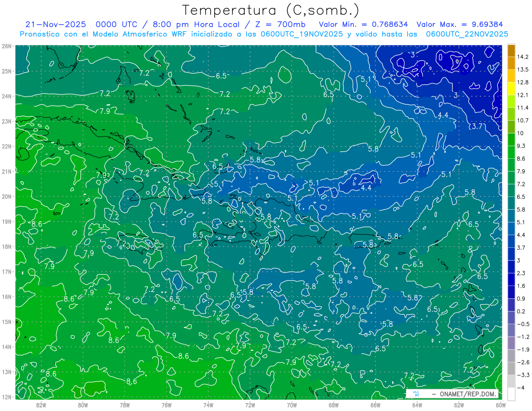Click the colorbar label "0.2"
532x411 pixels.
pyautogui.click(x=522, y=311)
